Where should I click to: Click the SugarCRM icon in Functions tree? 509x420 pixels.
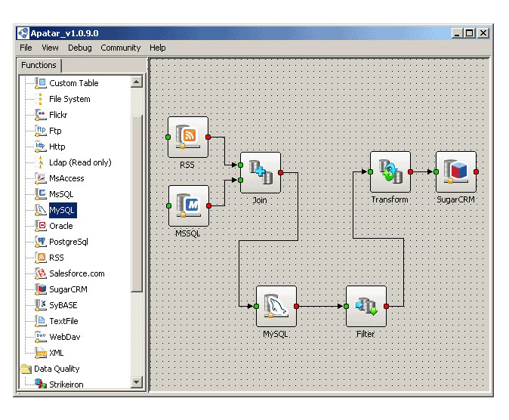[41, 289]
